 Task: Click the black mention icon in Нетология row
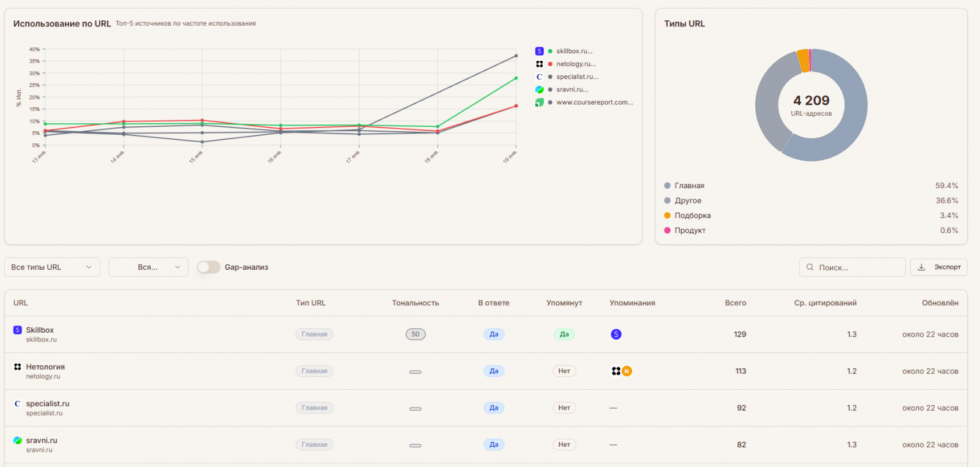click(x=616, y=371)
